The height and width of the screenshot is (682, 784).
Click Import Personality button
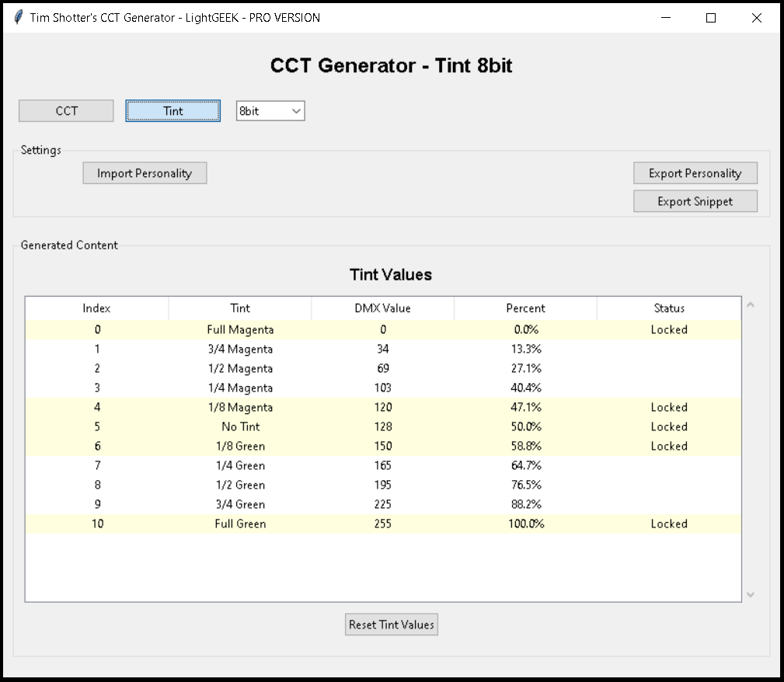pos(145,173)
